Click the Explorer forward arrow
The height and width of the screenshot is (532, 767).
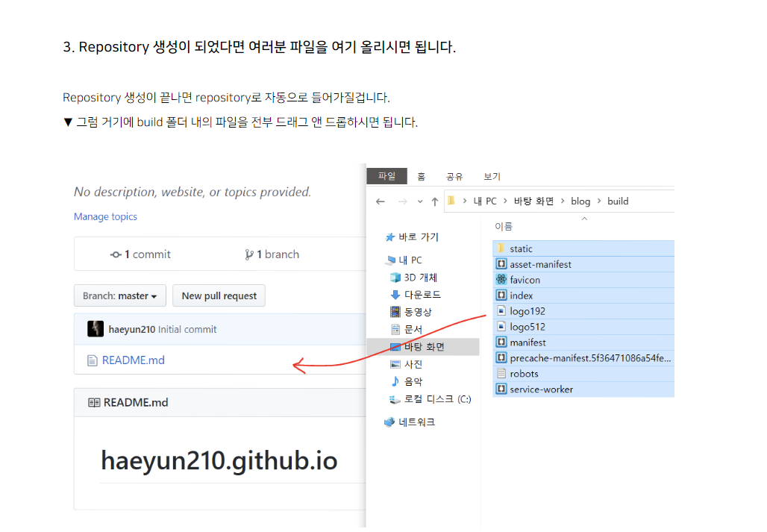[x=402, y=201]
